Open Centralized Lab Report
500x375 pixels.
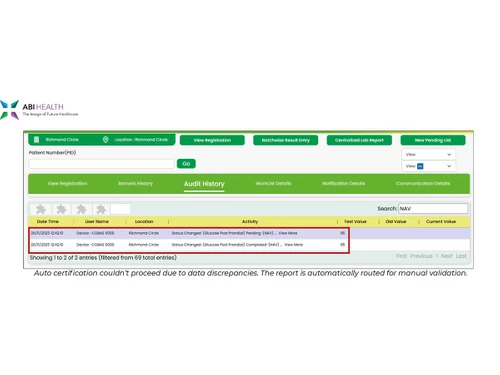point(359,140)
